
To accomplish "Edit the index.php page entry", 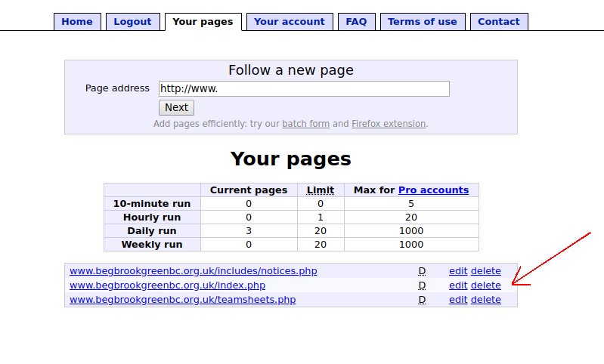I will pos(458,285).
